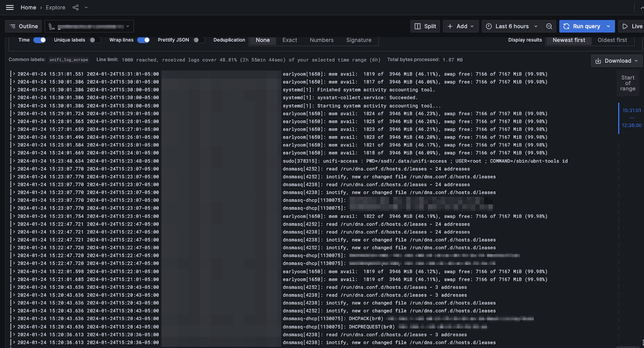Select Exact deduplication option
Screen dimensions: 644x348
[x=290, y=40]
